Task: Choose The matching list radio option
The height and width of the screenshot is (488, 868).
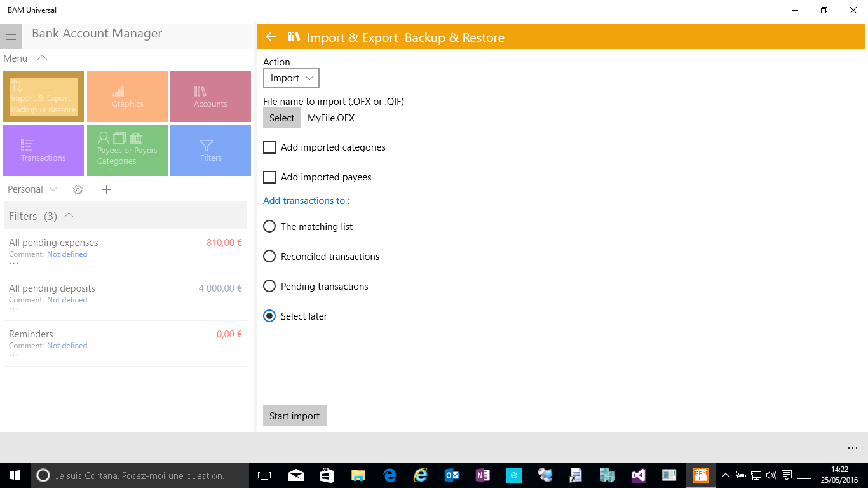Action: (x=269, y=226)
